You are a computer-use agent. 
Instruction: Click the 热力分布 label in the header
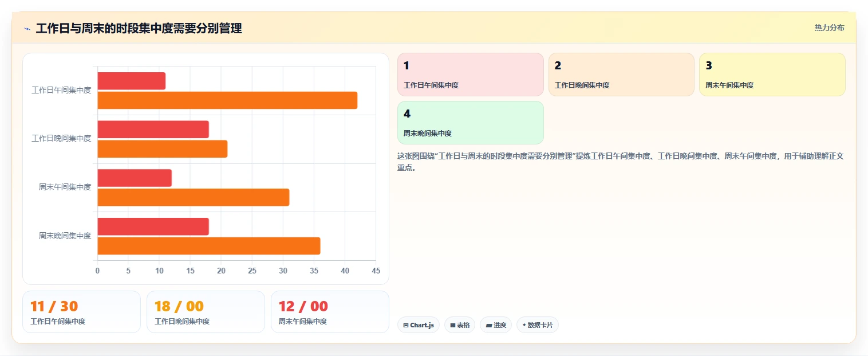tap(829, 28)
